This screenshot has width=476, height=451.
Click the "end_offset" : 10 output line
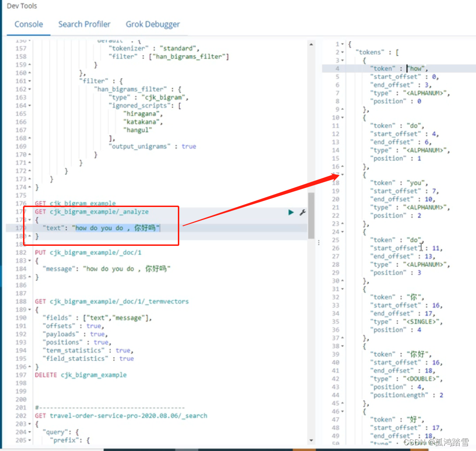tap(403, 199)
